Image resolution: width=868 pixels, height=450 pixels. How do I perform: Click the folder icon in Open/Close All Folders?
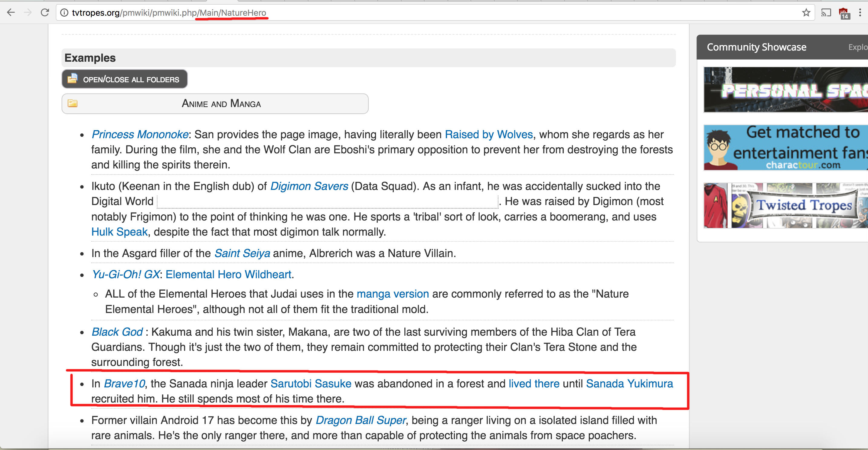pyautogui.click(x=72, y=79)
